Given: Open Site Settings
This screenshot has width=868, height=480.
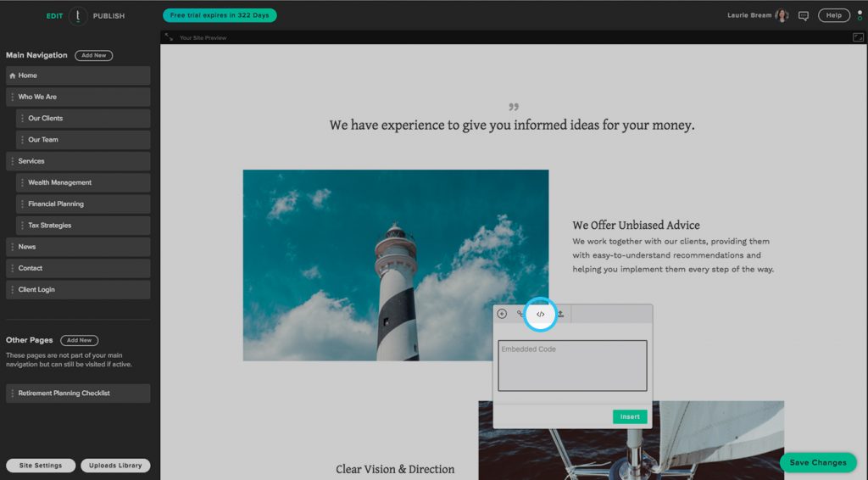Looking at the screenshot, I should (41, 466).
